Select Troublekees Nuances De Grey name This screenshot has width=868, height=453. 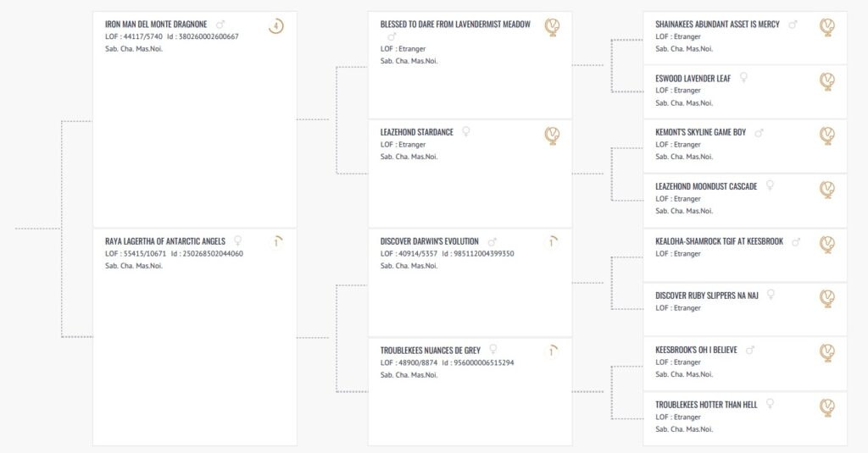(x=430, y=350)
